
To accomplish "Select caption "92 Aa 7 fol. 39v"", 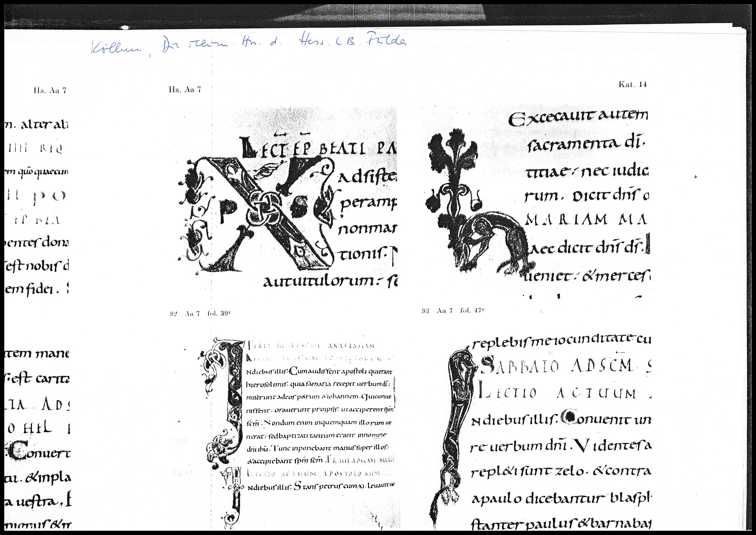I will (x=200, y=313).
